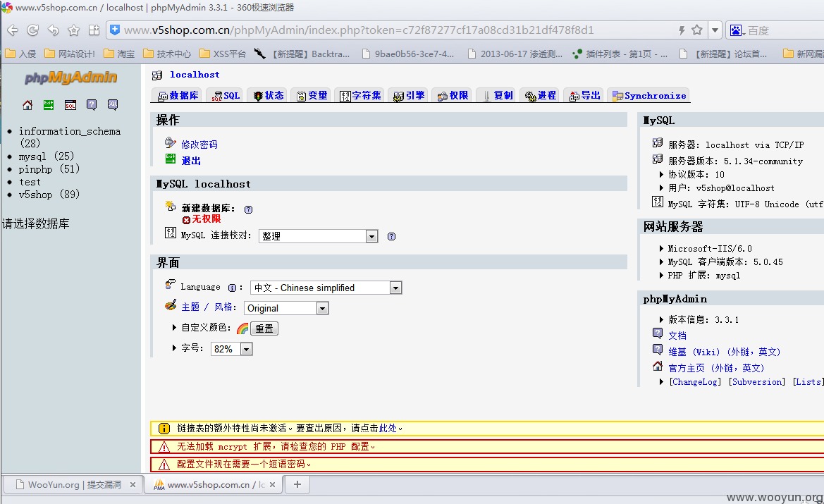The width and height of the screenshot is (824, 504).
Task: Click the localhost server icon in breadcrumb
Action: tap(157, 75)
